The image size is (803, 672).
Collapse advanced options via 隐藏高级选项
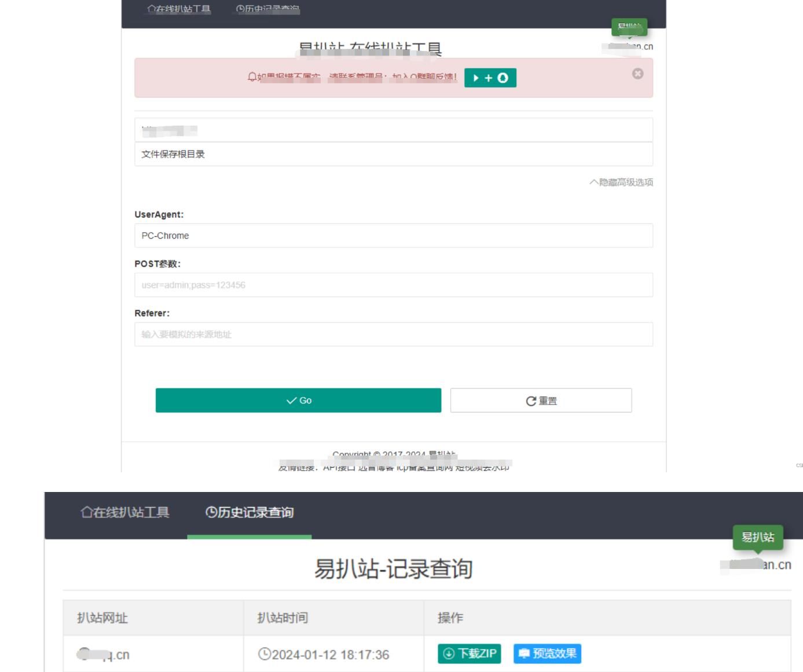[622, 183]
